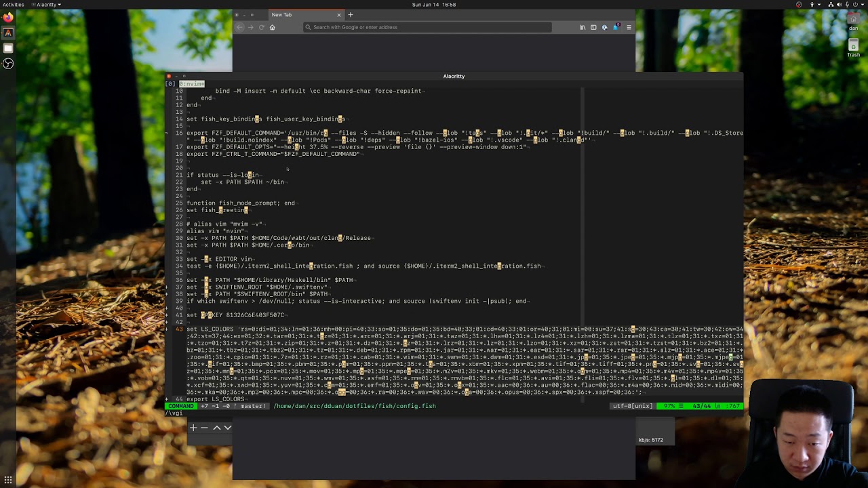Screen dimensions: 868x488
Task: Go forward in Firefox
Action: pyautogui.click(x=250, y=27)
